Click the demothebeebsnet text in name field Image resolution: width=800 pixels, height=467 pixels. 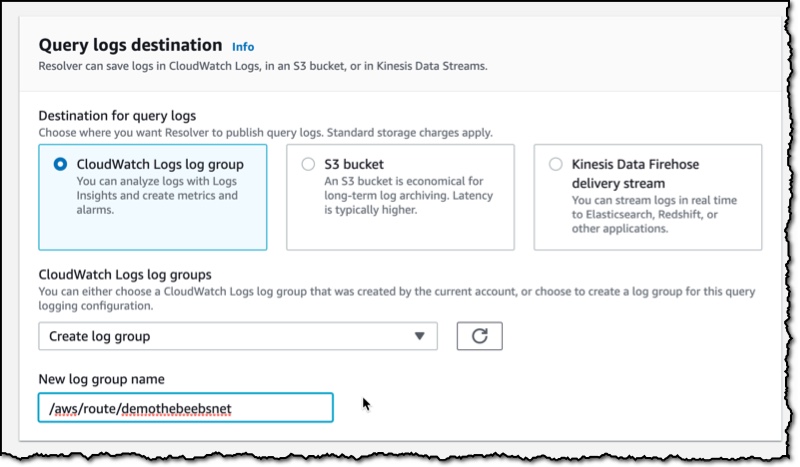pyautogui.click(x=177, y=409)
